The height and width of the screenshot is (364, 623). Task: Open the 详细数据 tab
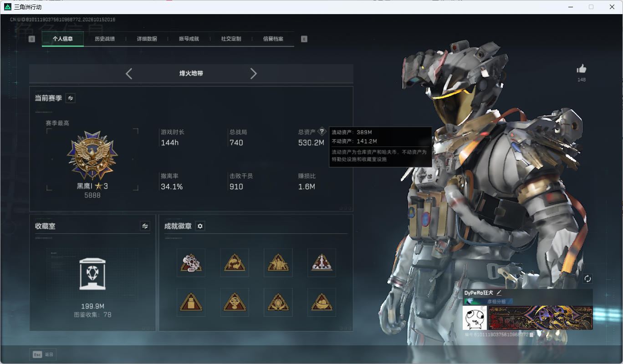147,39
